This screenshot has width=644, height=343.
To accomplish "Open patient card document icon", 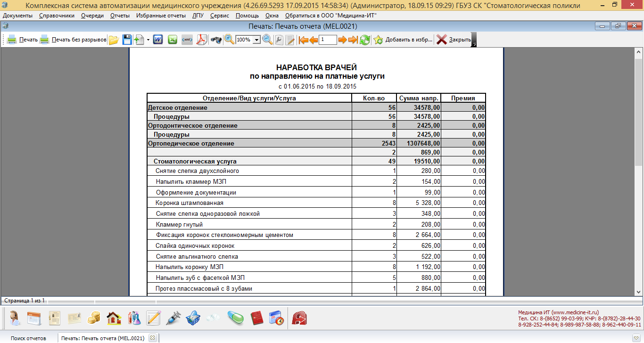I will tap(55, 318).
